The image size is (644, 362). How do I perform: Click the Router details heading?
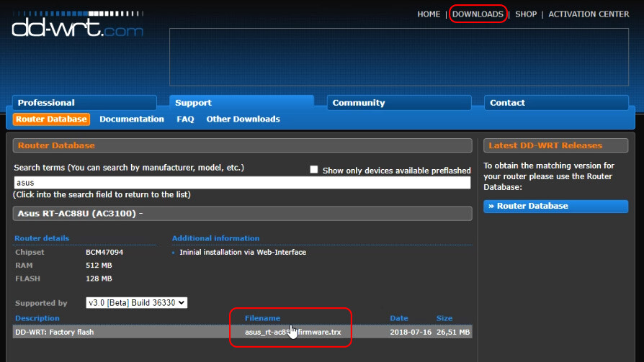(x=42, y=238)
